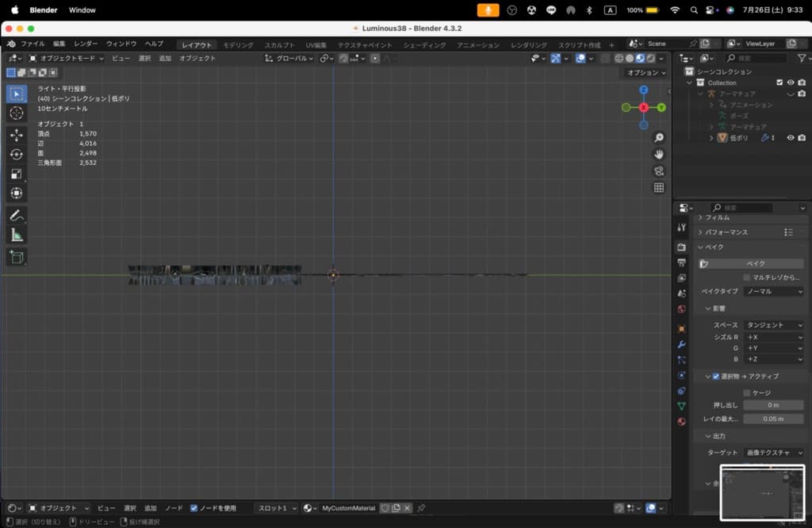Open the Modifier properties wrench tab
The height and width of the screenshot is (528, 812).
tap(681, 344)
